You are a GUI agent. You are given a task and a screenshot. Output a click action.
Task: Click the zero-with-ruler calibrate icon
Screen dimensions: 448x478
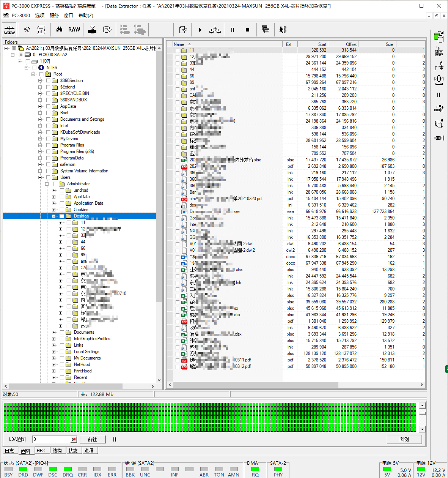(x=439, y=80)
